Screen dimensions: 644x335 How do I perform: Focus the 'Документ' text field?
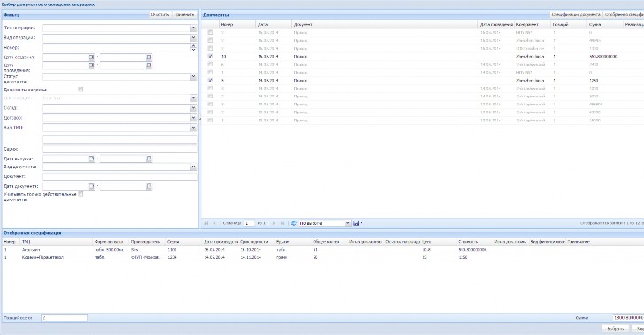pos(119,176)
